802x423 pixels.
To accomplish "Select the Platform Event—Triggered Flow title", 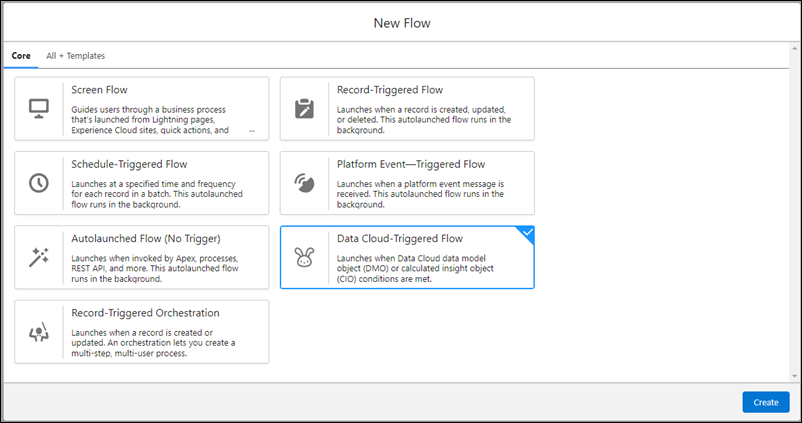I will (411, 164).
